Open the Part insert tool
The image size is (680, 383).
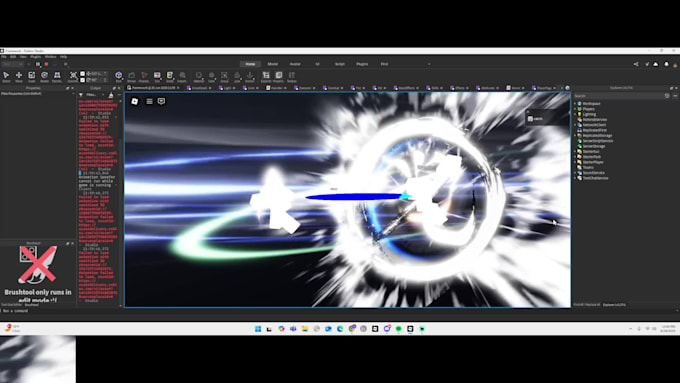(118, 77)
